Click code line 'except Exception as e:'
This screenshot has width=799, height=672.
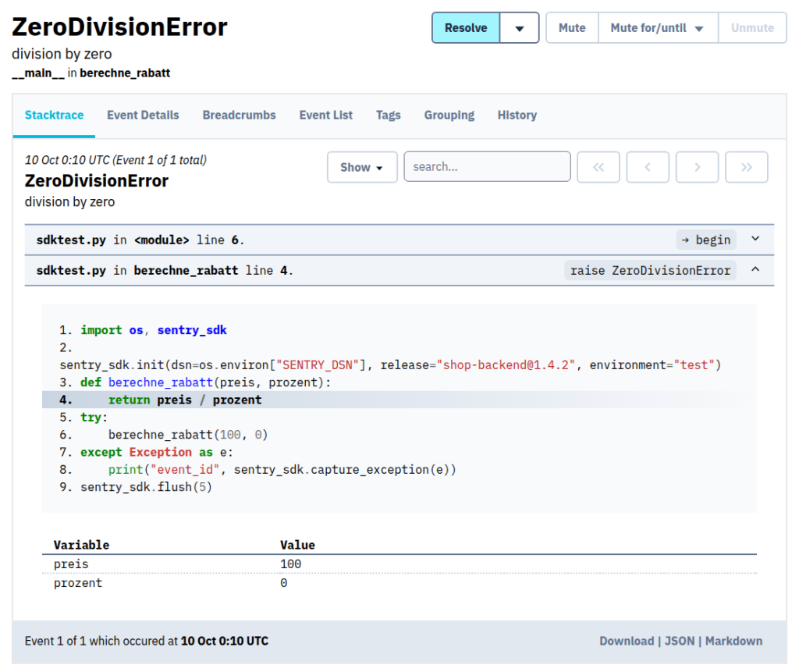[146, 452]
